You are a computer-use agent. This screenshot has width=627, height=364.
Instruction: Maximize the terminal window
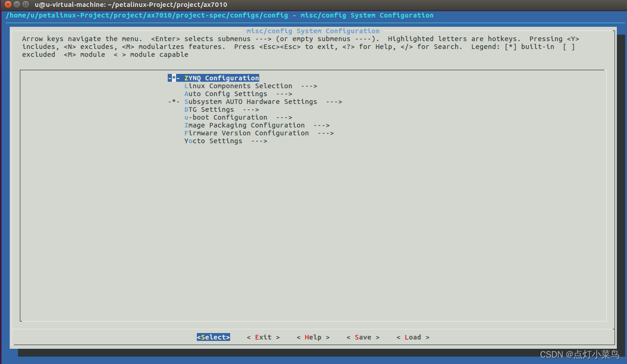25,5
